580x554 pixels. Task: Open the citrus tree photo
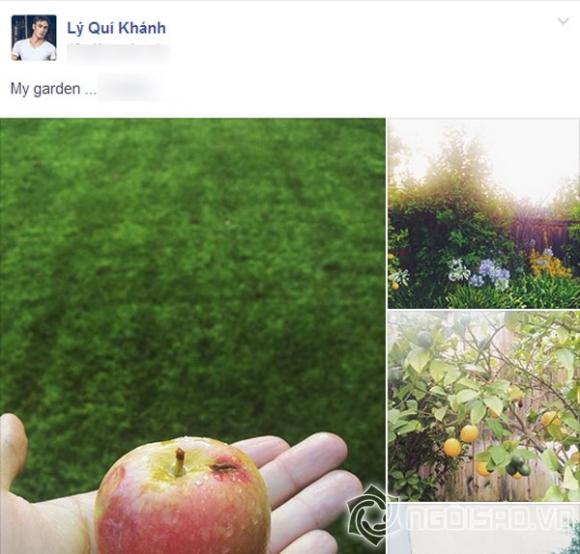pos(484,406)
